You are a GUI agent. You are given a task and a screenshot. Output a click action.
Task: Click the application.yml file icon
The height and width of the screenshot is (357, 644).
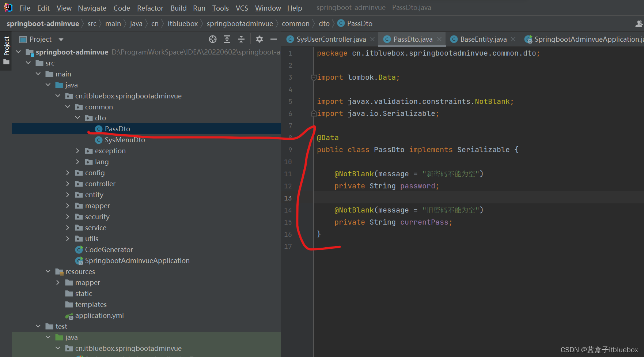pyautogui.click(x=69, y=316)
